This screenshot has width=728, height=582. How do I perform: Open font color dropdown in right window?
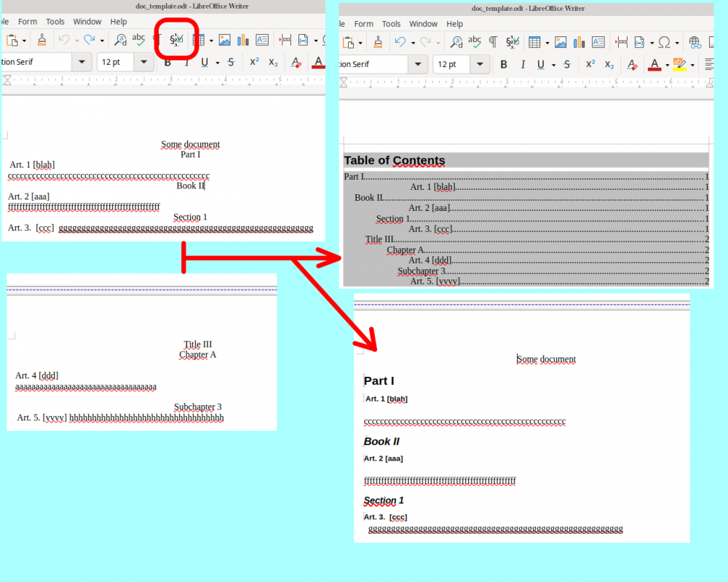tap(667, 65)
